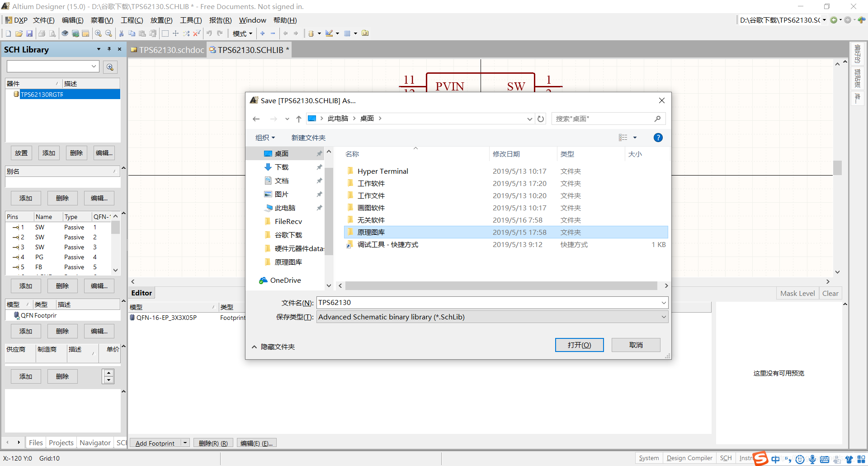Click the undo toolbar icon

click(x=209, y=33)
